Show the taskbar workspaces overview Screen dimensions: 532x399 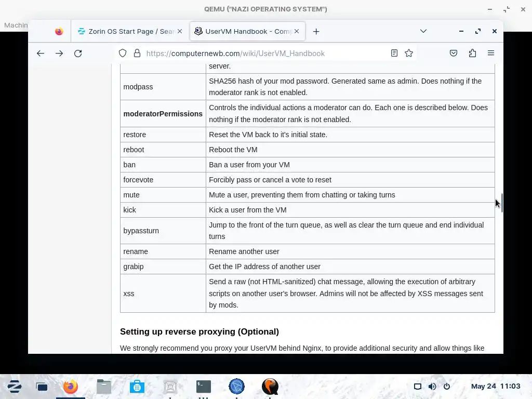(42, 387)
